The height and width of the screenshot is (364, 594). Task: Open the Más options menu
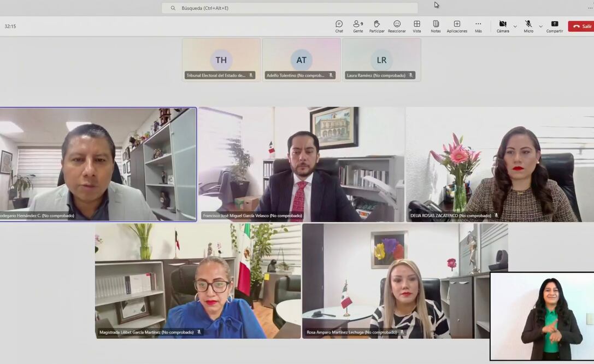478,26
